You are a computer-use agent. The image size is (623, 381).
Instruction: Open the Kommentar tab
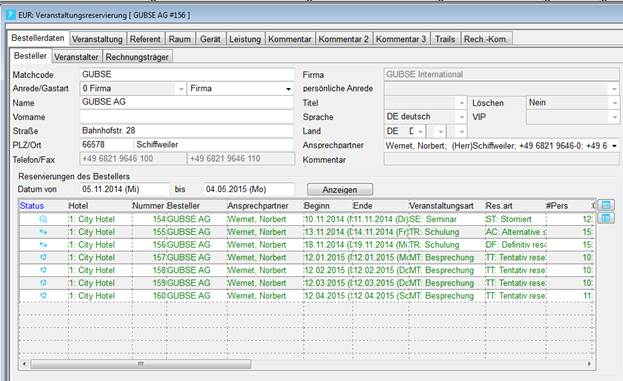(x=290, y=39)
